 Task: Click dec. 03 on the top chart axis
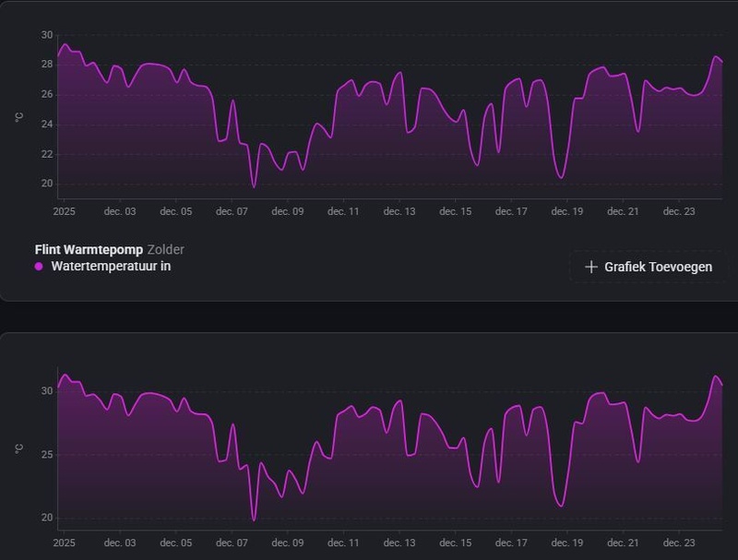click(120, 211)
